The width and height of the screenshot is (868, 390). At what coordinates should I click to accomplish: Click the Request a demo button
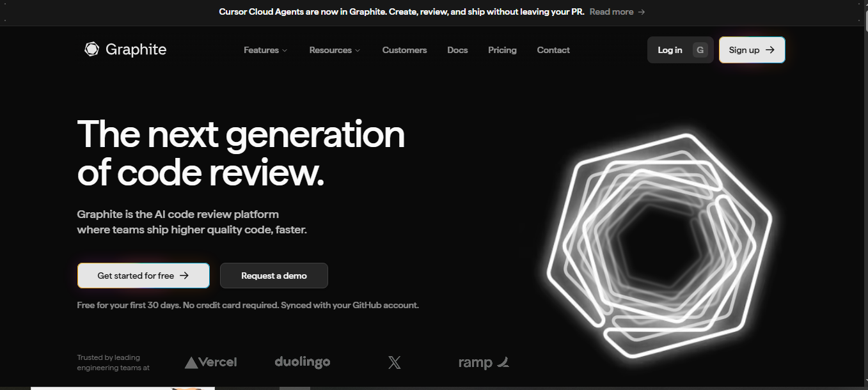tap(274, 276)
